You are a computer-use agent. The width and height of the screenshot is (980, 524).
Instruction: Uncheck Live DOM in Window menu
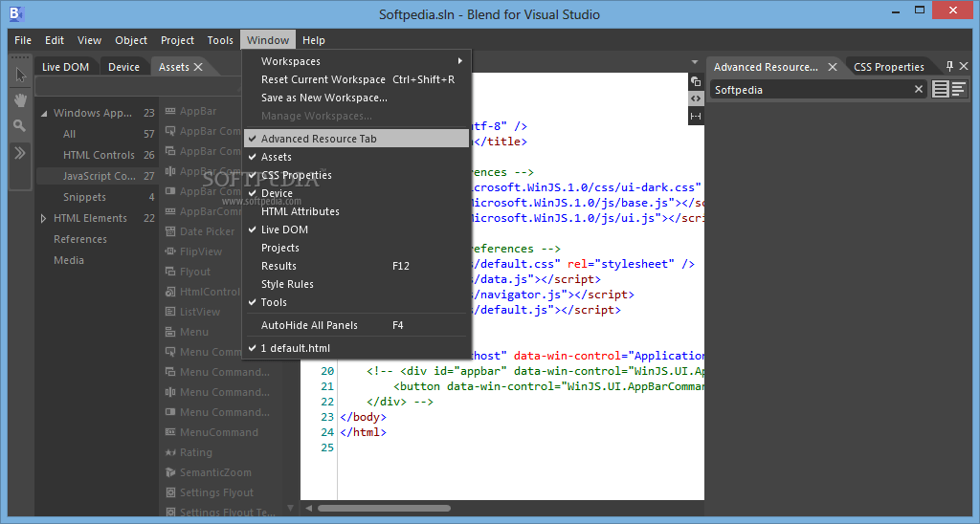356,229
